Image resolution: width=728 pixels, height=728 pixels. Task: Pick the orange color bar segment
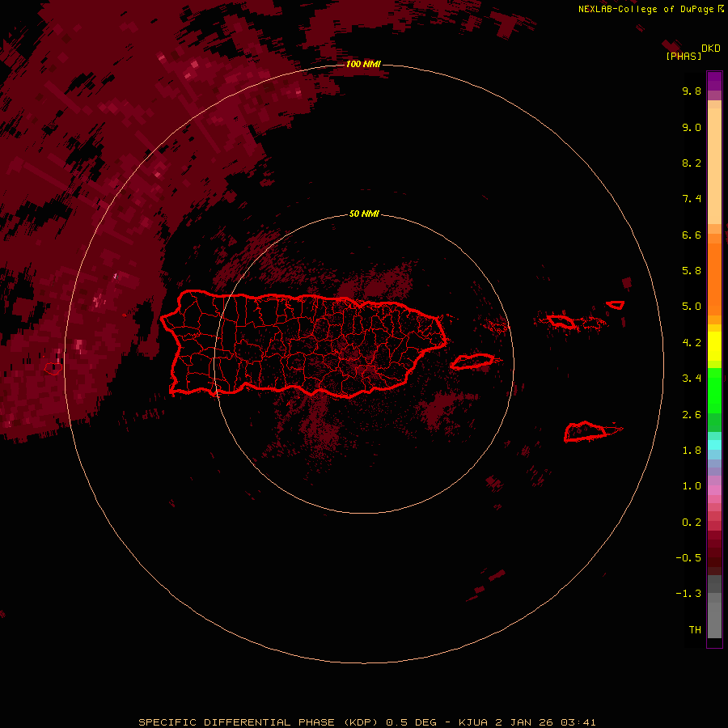[x=714, y=279]
